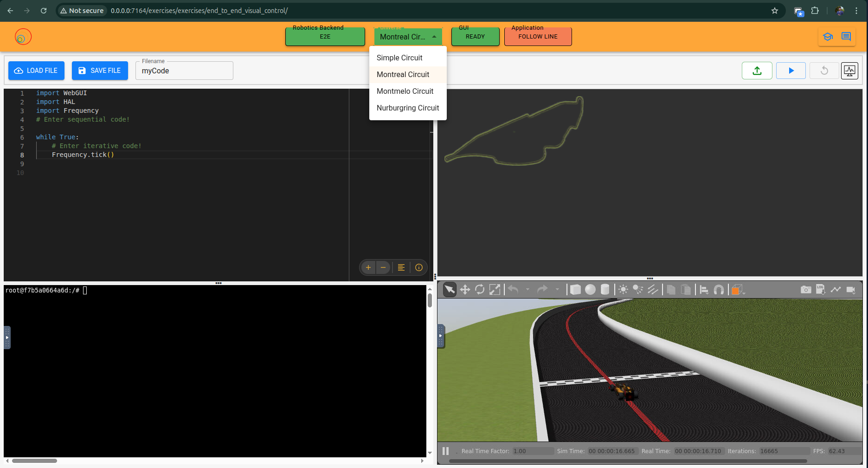Screen dimensions: 868x468
Task: Select Montmelo Circuit from the dropdown
Action: coord(408,91)
